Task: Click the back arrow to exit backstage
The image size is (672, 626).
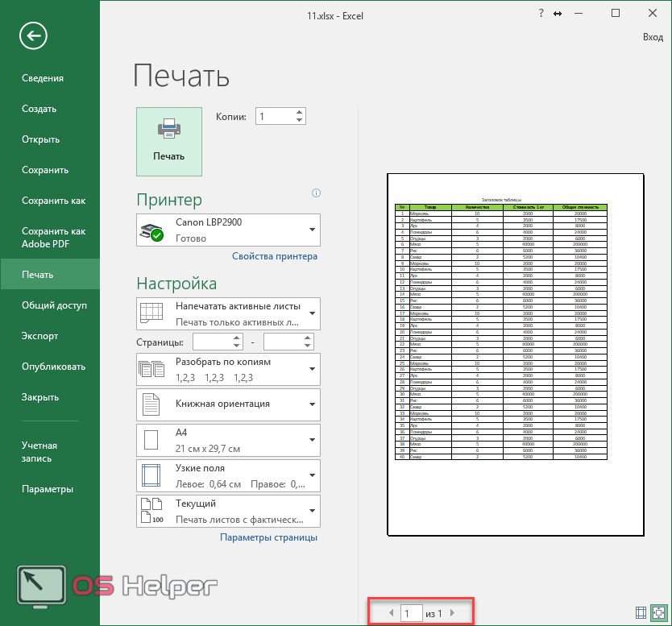Action: pos(33,35)
